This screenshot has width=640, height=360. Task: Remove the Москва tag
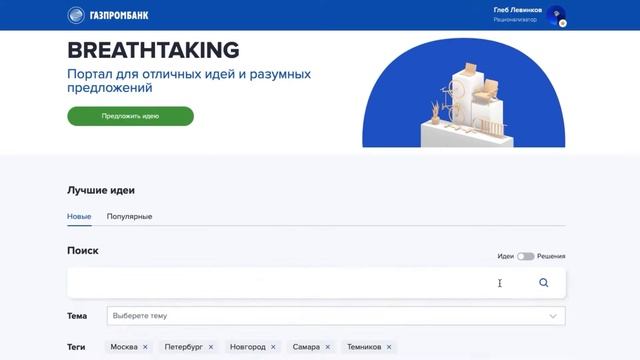point(145,347)
